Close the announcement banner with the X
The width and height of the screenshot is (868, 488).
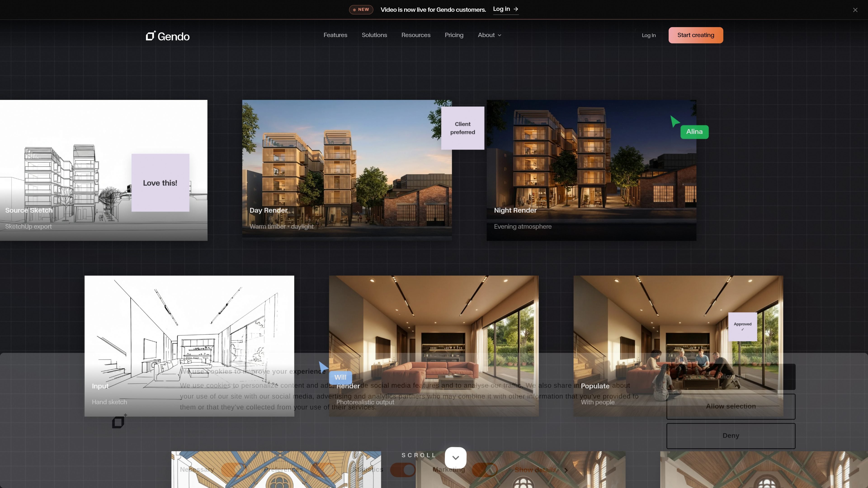pos(855,10)
